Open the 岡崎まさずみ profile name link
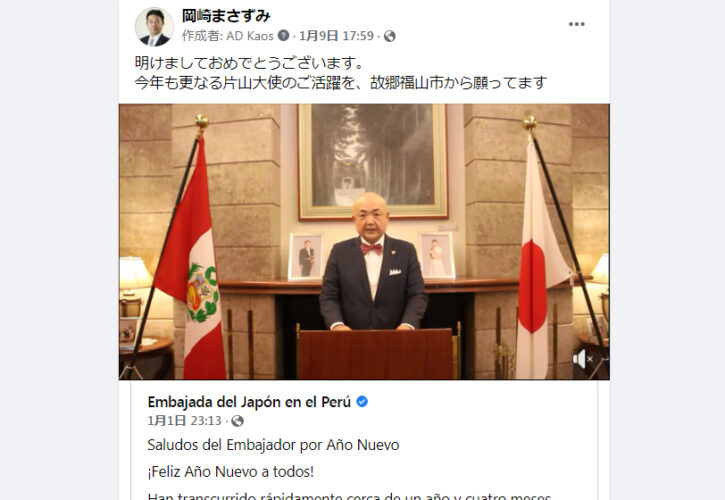This screenshot has width=725, height=500. [226, 16]
